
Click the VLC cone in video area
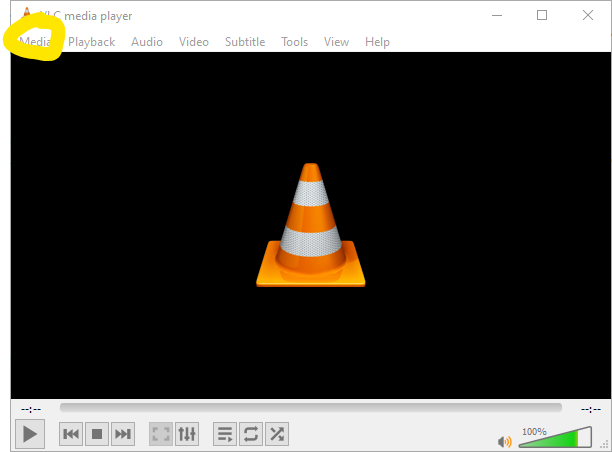(x=311, y=225)
